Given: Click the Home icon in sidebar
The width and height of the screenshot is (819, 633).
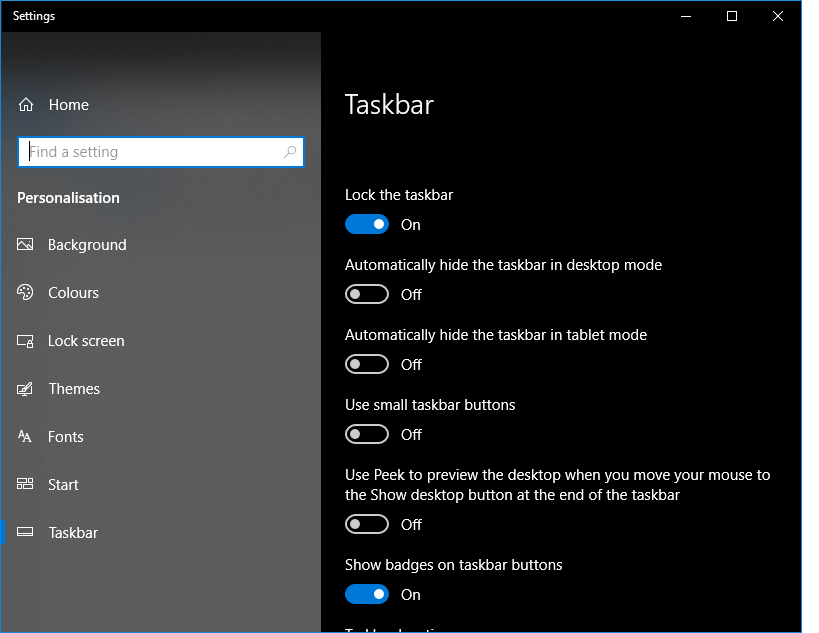Looking at the screenshot, I should 26,105.
